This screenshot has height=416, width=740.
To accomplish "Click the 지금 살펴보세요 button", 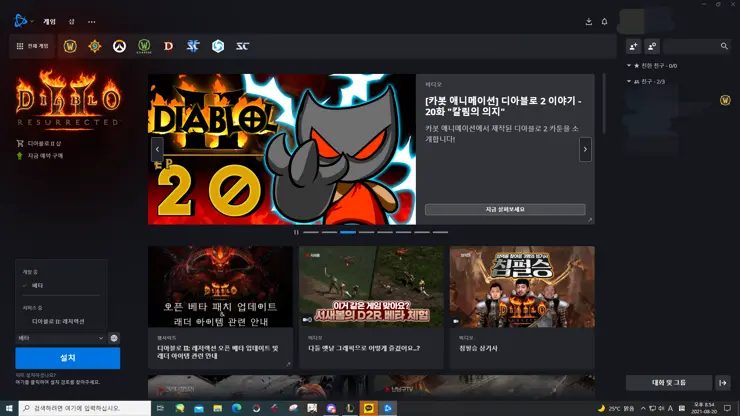I will [x=505, y=209].
